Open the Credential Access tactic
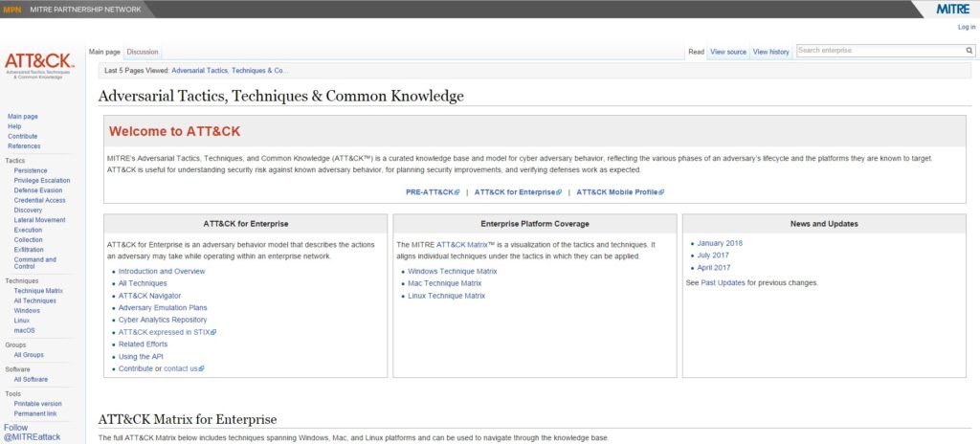Viewport: 980px width, 444px height. [39, 201]
